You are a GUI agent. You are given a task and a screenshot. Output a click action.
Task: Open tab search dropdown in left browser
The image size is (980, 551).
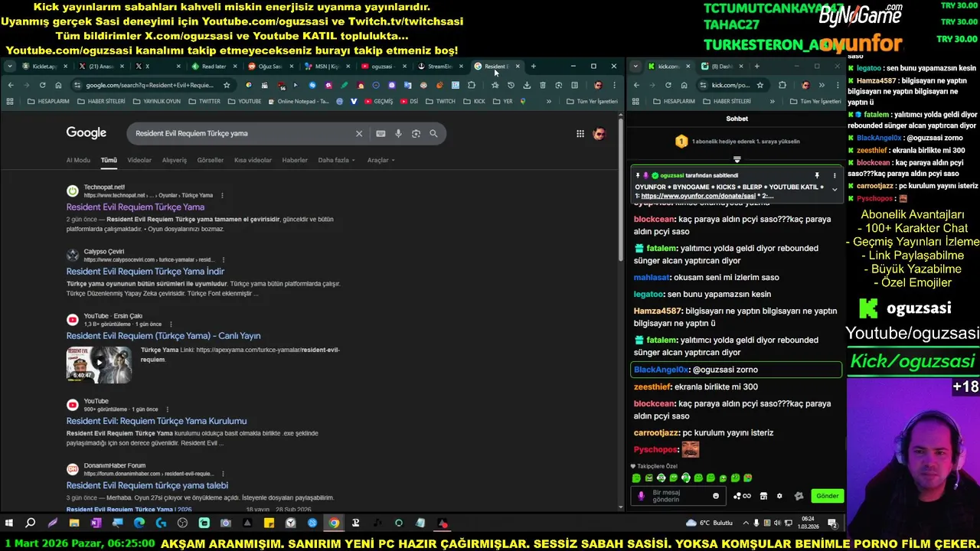point(9,67)
